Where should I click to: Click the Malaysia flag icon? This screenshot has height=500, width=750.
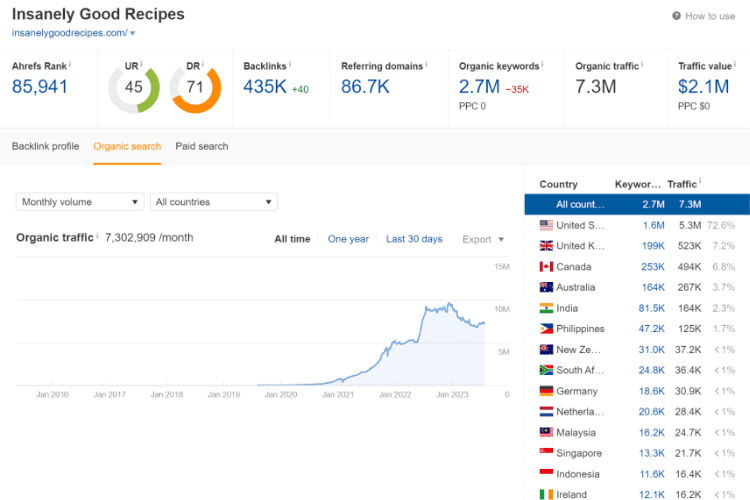546,432
